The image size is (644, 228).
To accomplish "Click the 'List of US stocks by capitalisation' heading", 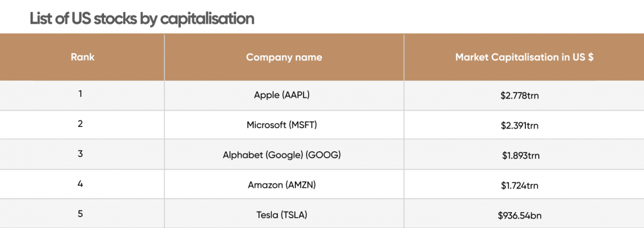I will coord(142,19).
